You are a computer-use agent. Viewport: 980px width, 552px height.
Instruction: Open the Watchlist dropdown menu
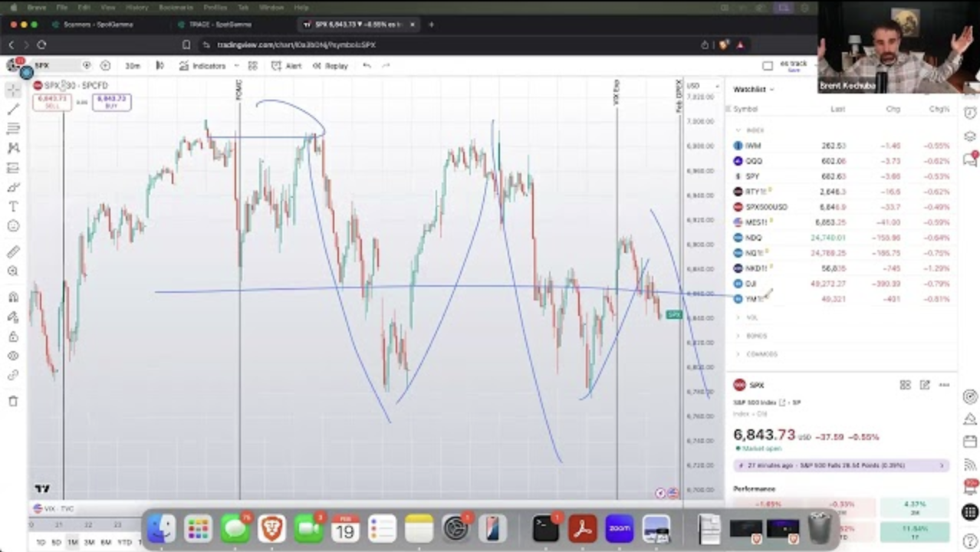click(753, 90)
